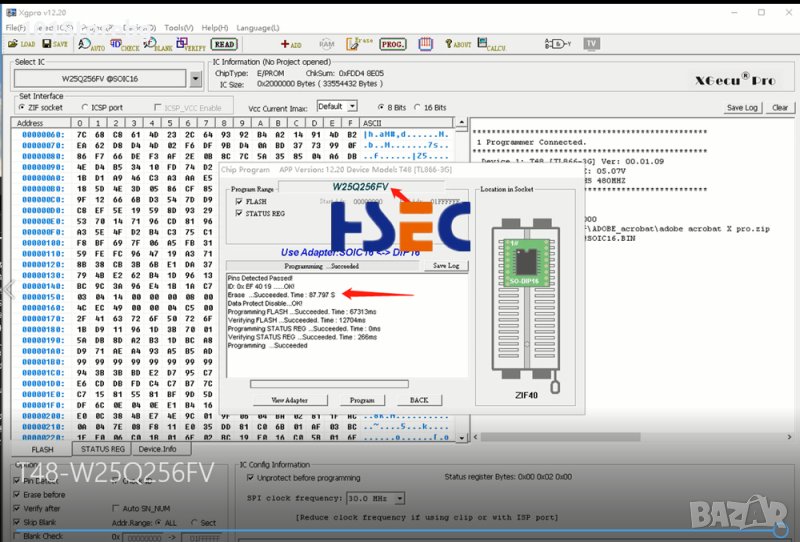Toggle Unprotect before programming checkbox
This screenshot has width=800, height=542.
247,478
